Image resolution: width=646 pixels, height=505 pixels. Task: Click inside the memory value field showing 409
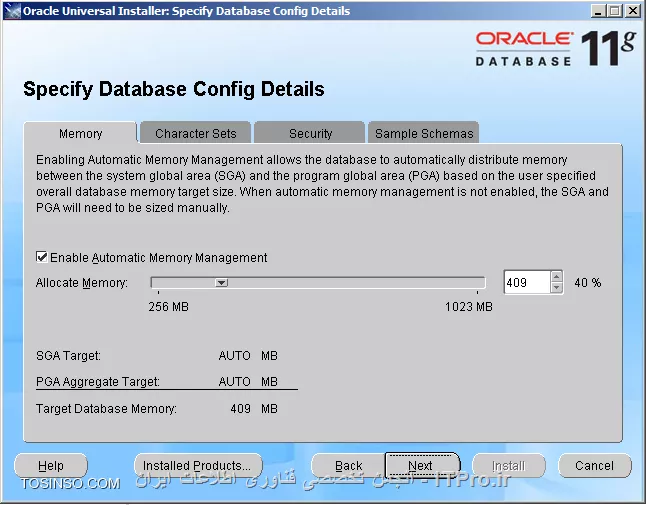pyautogui.click(x=527, y=283)
